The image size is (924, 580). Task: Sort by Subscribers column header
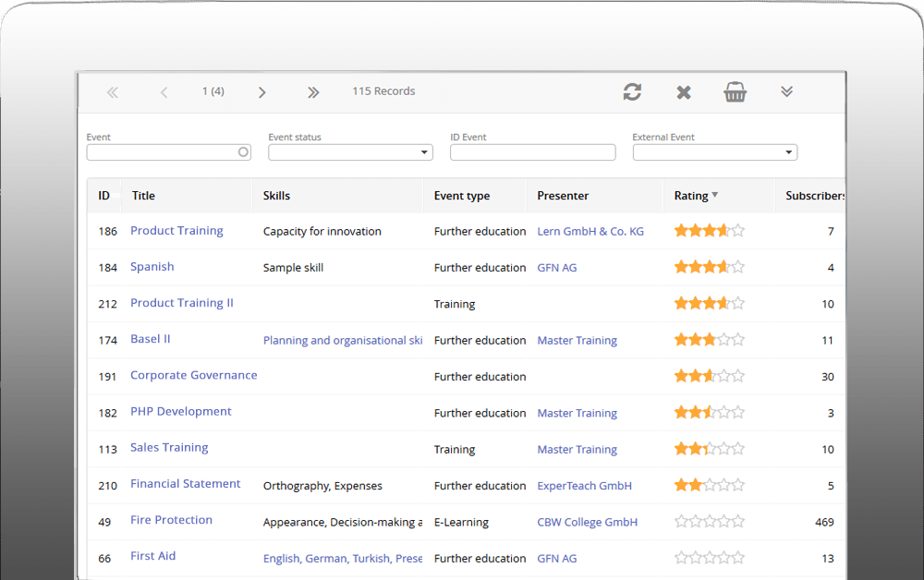pyautogui.click(x=814, y=196)
